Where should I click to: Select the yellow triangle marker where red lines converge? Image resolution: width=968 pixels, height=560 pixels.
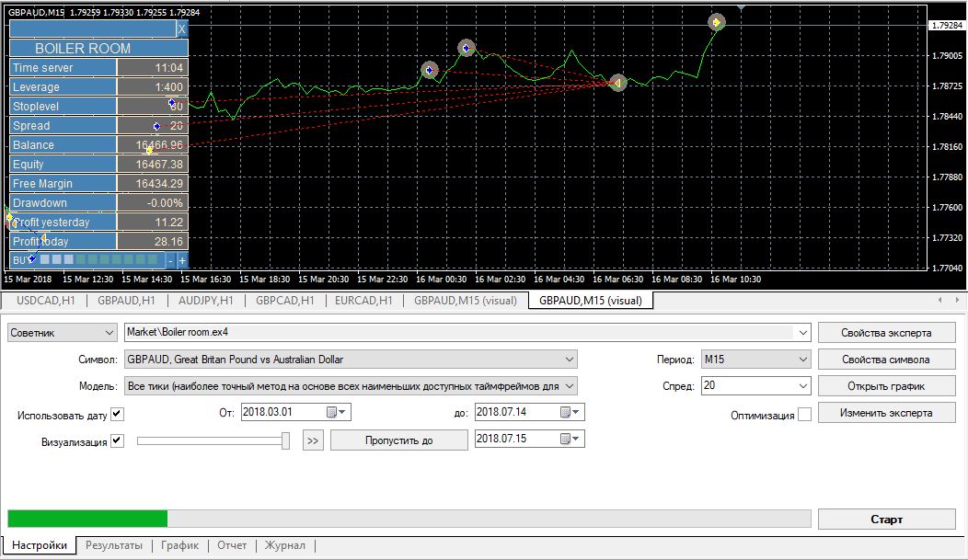[x=617, y=83]
